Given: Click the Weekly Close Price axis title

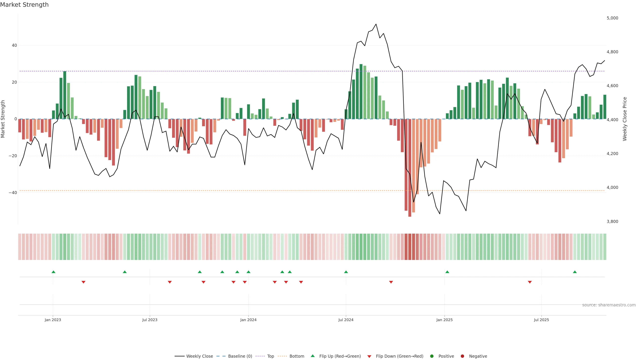Looking at the screenshot, I should (625, 119).
